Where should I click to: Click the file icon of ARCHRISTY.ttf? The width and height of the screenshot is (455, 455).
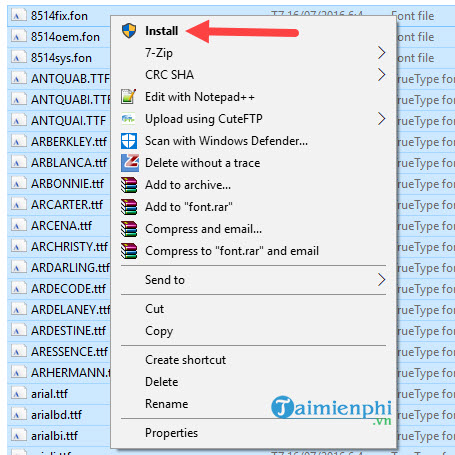click(x=18, y=246)
